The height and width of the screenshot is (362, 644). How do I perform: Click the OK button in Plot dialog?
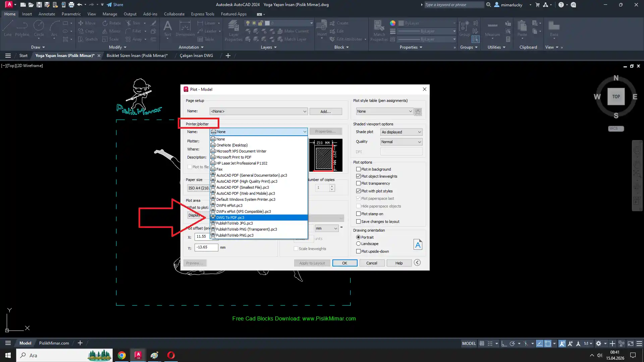click(x=344, y=263)
